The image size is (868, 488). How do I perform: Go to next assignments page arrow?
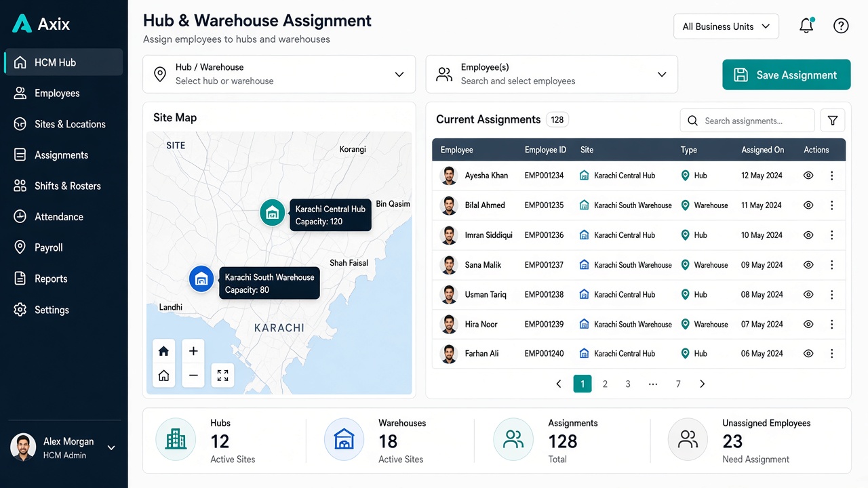coord(703,384)
